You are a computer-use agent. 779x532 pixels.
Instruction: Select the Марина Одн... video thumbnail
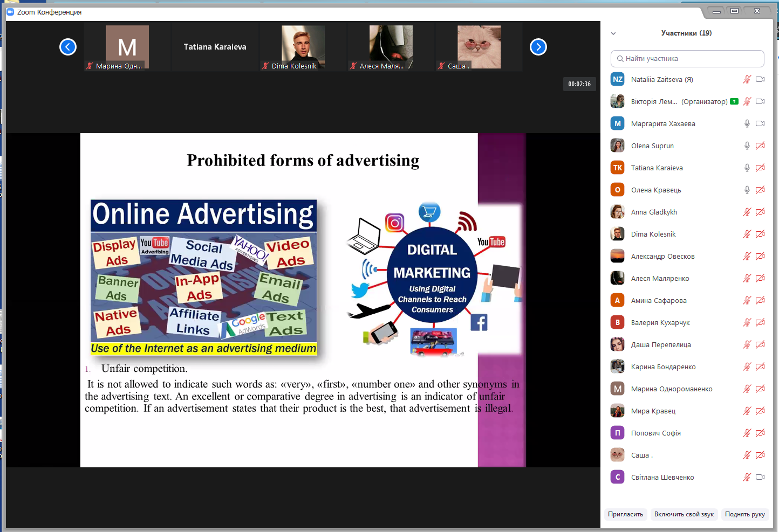[127, 47]
